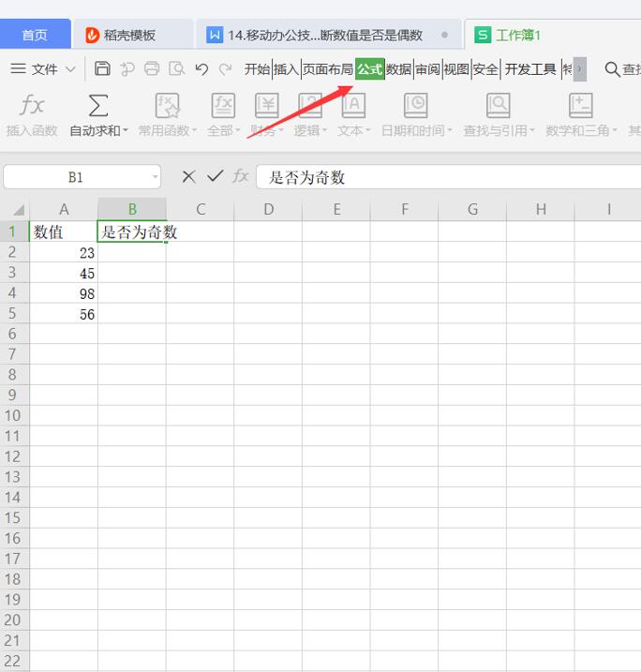
Task: Select cell containing 23
Action: [64, 252]
